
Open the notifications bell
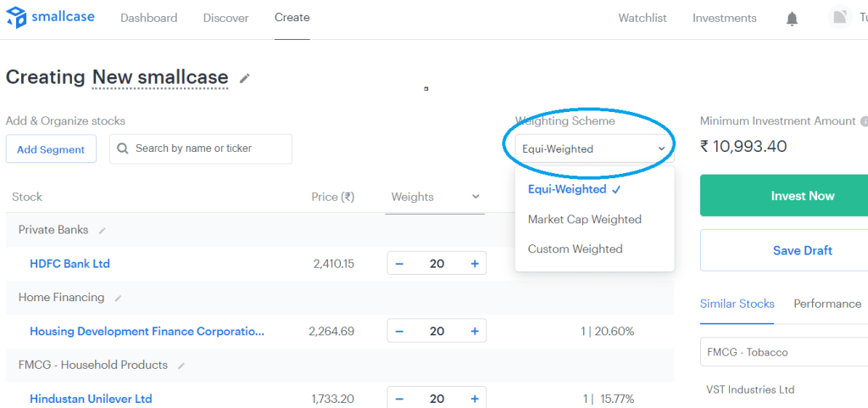click(x=793, y=19)
